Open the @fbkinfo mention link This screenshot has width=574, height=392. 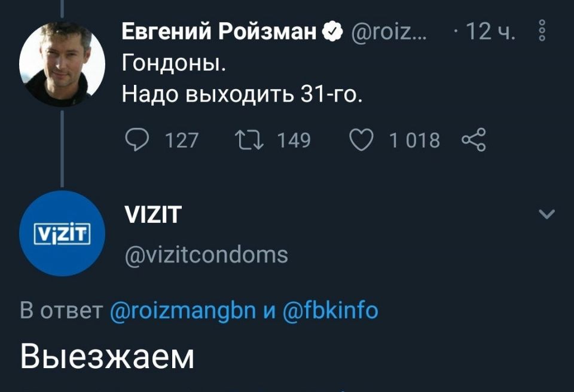click(x=330, y=310)
